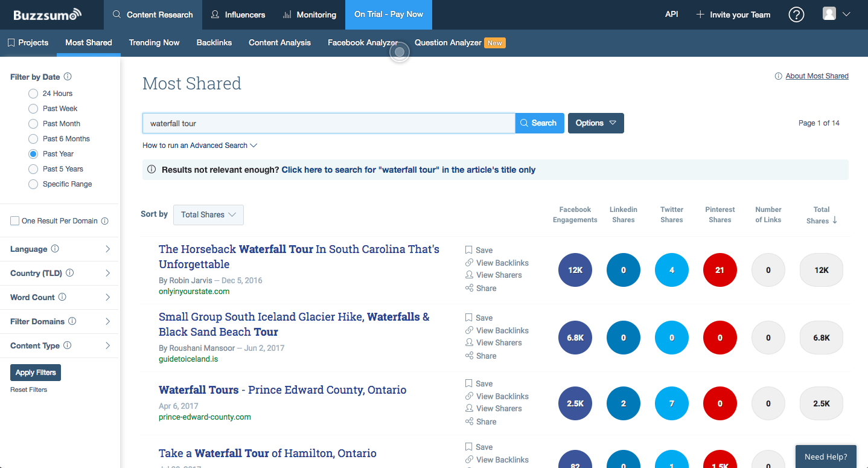Expand the Country (TLD) filter section

tap(60, 273)
